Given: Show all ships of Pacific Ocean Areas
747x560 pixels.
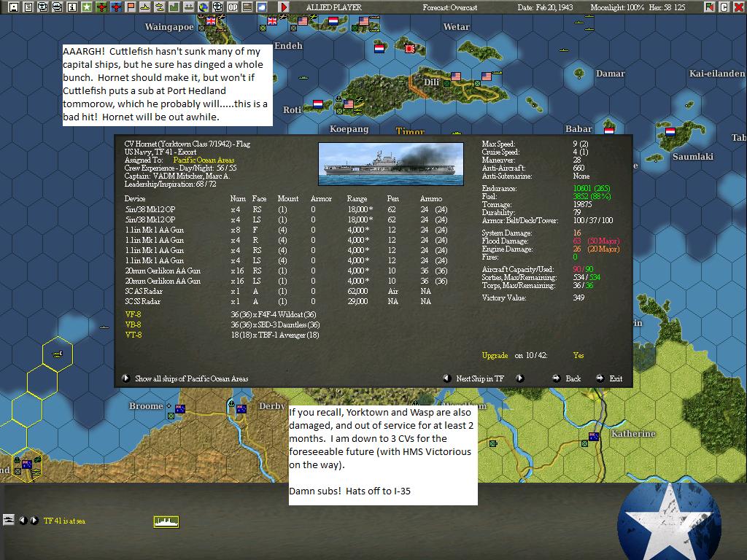Looking at the screenshot, I should pos(192,379).
